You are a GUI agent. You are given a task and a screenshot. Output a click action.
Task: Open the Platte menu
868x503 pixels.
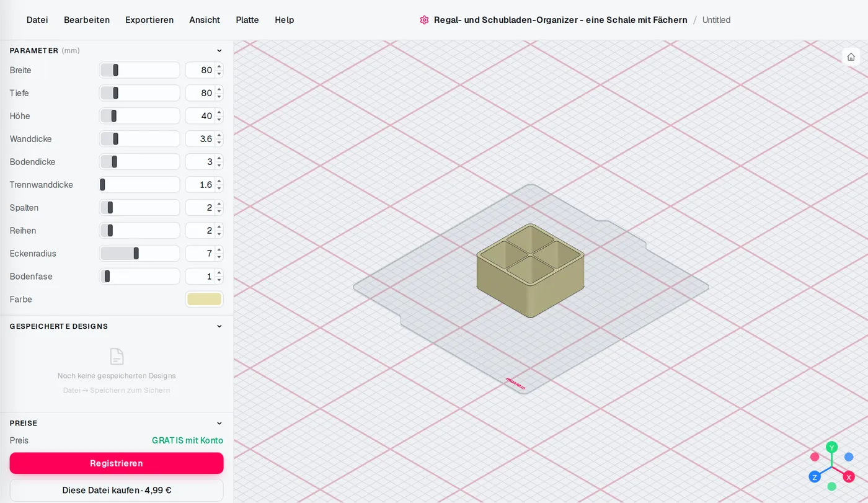click(x=247, y=20)
